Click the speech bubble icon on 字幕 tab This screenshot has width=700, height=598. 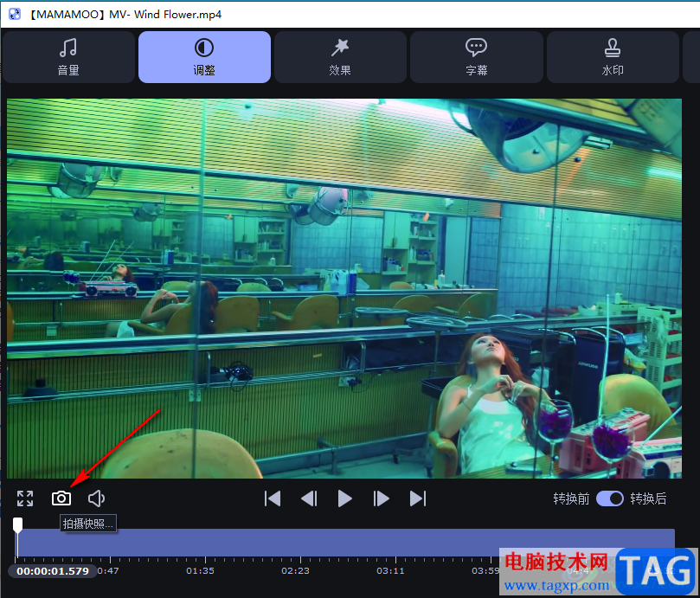point(477,47)
